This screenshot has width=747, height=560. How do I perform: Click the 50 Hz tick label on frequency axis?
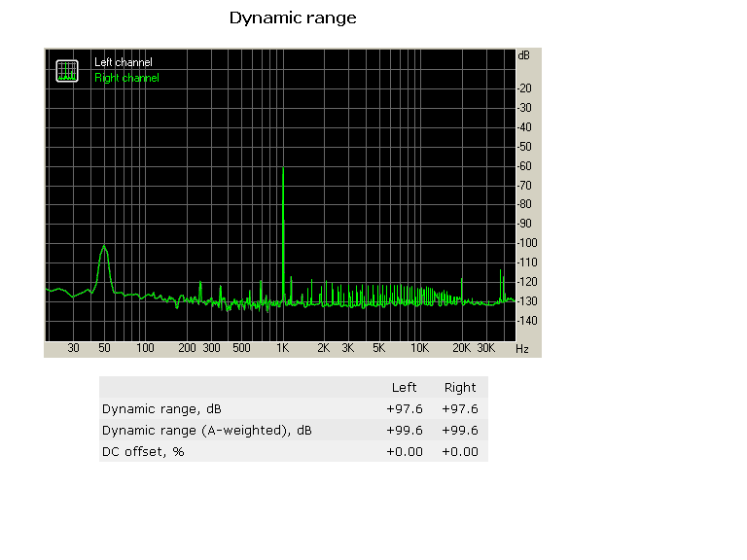(104, 348)
